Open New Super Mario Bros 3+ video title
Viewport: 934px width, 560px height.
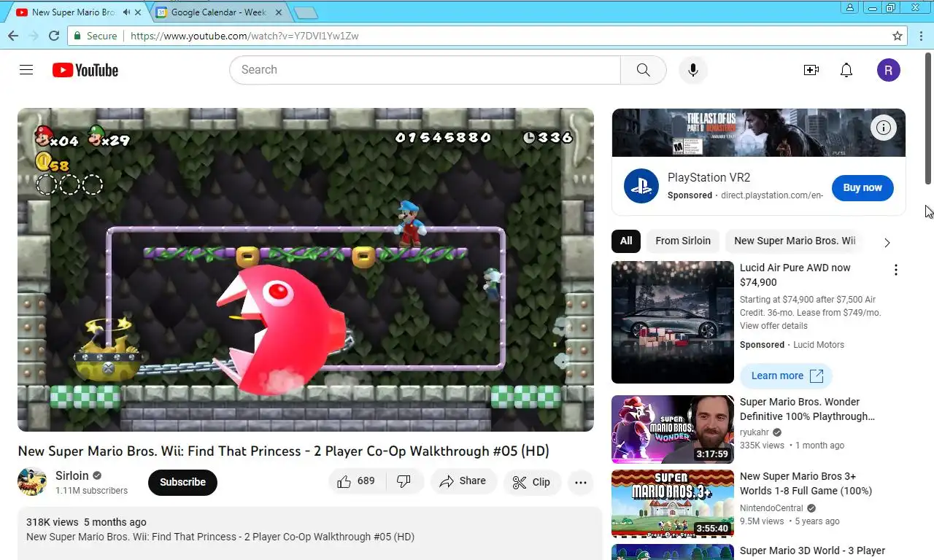point(806,483)
